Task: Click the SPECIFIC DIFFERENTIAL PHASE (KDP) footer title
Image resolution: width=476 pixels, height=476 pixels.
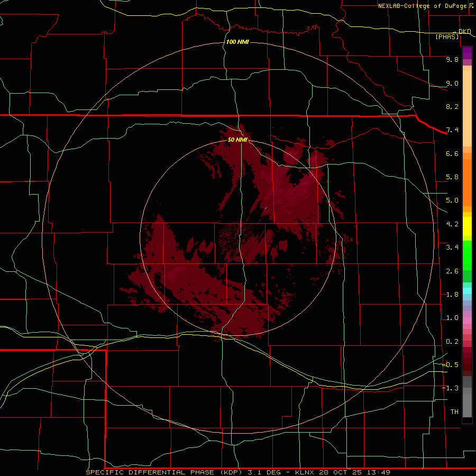Action: [164, 472]
